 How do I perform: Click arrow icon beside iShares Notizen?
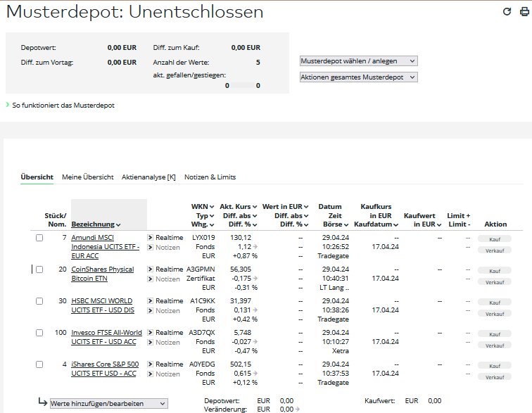[x=151, y=374]
